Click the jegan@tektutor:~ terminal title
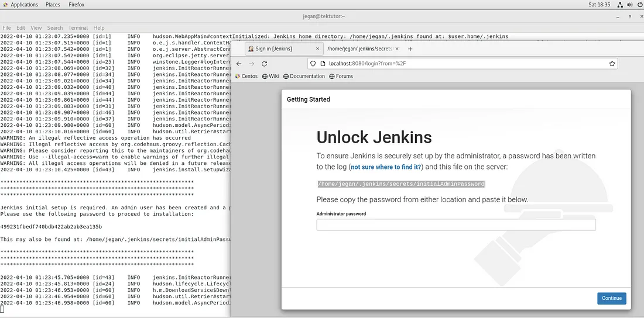Viewport: 644px width, 318px height. pyautogui.click(x=323, y=16)
